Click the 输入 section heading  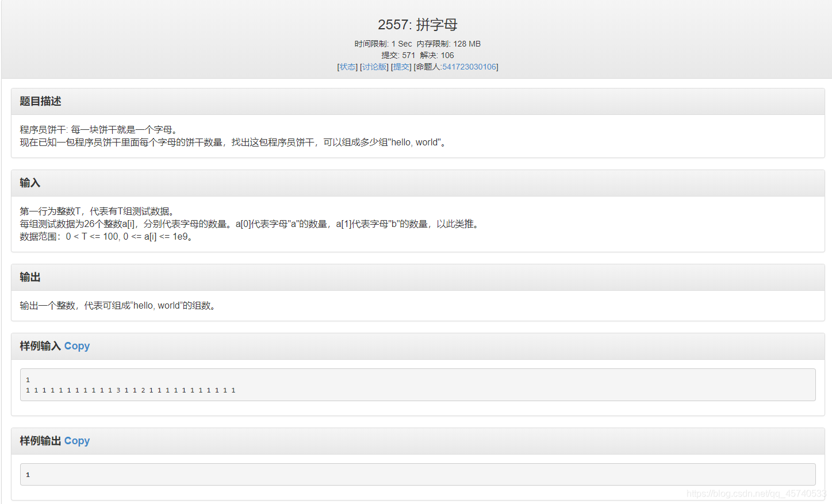pyautogui.click(x=30, y=183)
